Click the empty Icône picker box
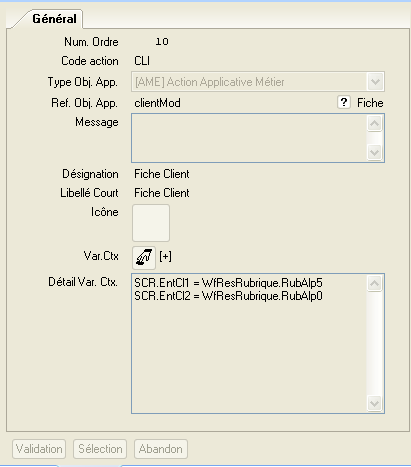 [x=151, y=223]
